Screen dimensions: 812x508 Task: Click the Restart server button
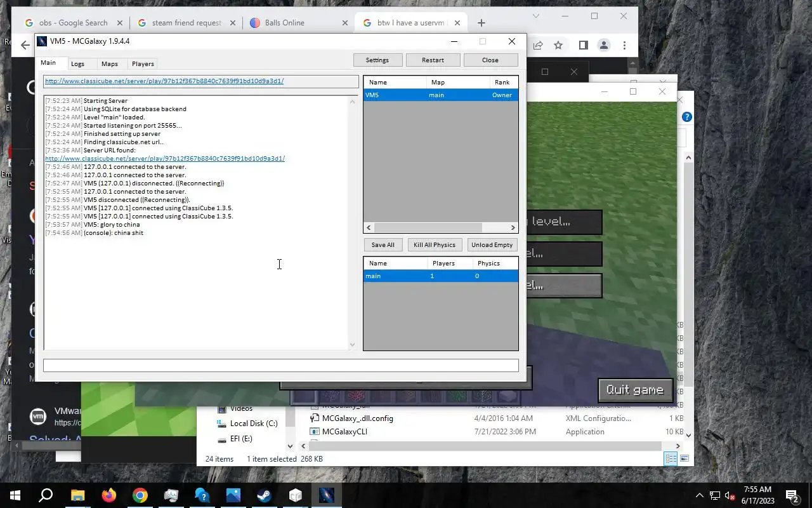click(433, 60)
